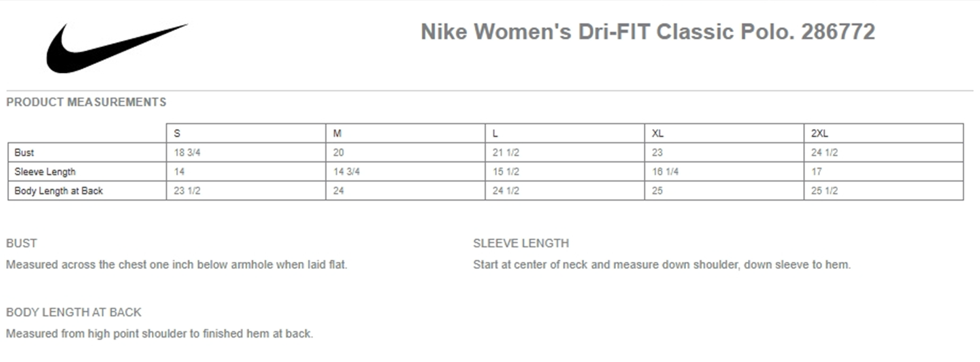Select the XL size column header
This screenshot has height=362, width=980.
click(724, 133)
